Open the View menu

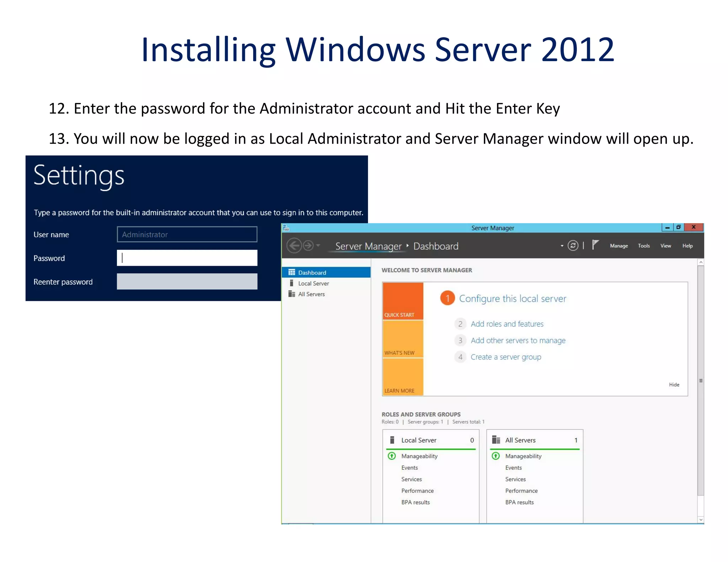[x=665, y=246]
